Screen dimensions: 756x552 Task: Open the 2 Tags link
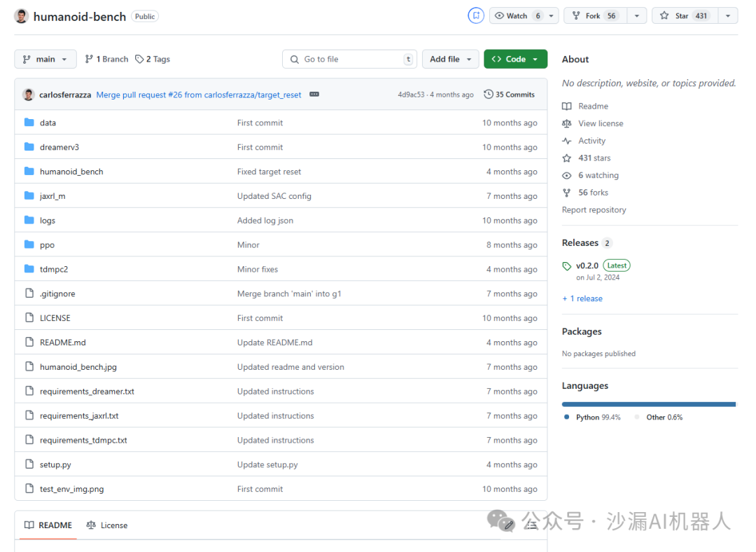click(153, 59)
